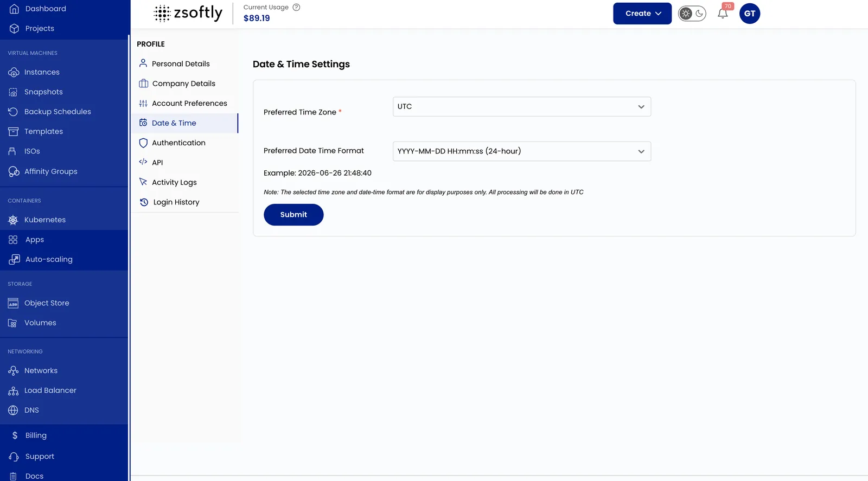868x481 pixels.
Task: Click the Instances cloud icon
Action: (14, 72)
